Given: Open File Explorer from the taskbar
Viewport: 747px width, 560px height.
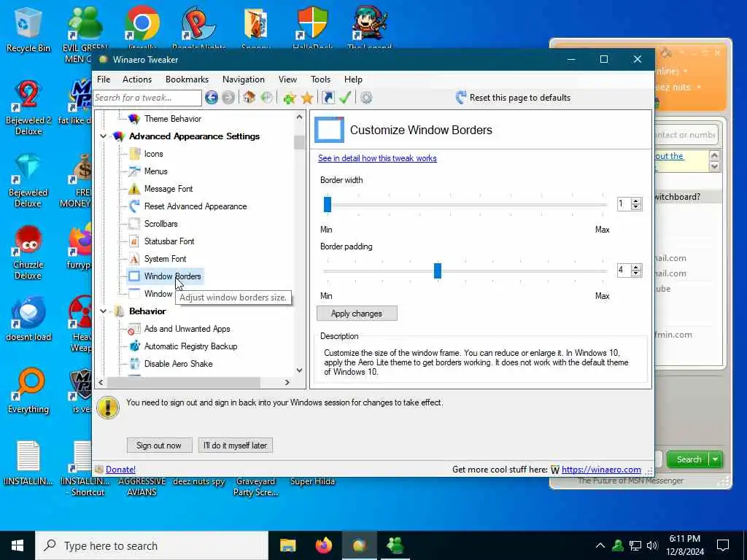Looking at the screenshot, I should point(287,545).
